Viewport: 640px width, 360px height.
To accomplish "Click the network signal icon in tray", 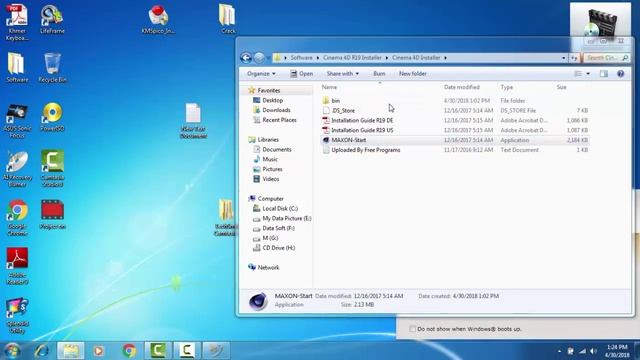I will coord(582,351).
